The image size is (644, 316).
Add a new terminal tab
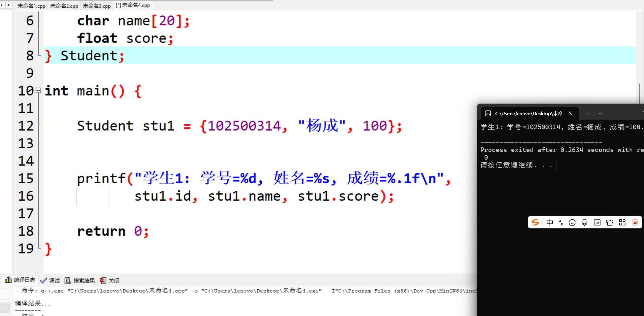coord(588,113)
